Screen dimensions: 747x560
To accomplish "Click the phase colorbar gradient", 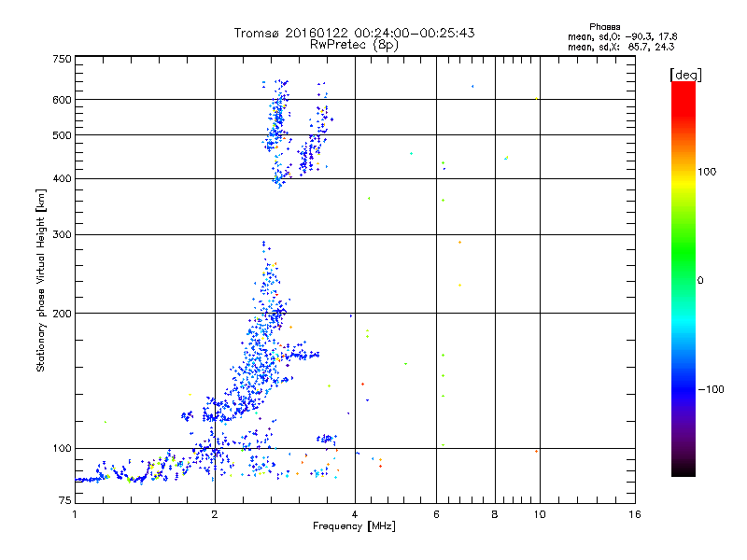I will tap(684, 279).
